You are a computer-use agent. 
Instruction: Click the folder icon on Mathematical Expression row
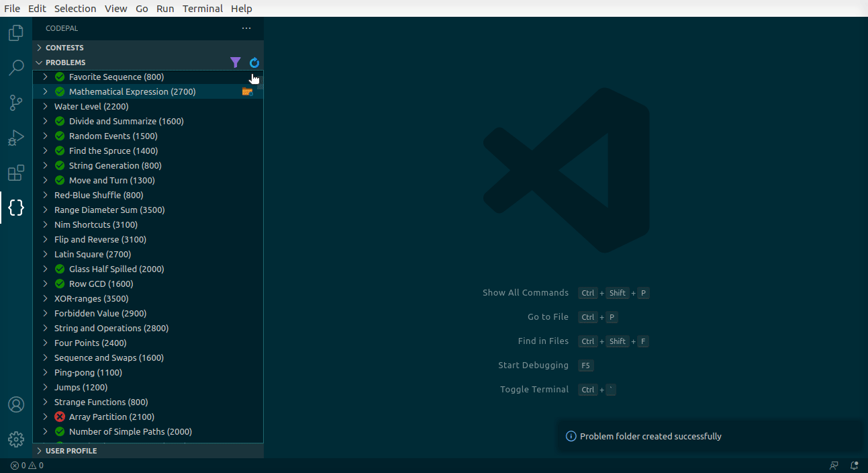coord(248,91)
